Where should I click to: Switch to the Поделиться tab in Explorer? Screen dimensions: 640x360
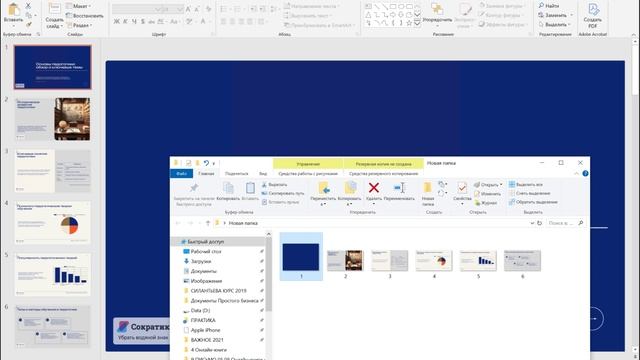pos(236,173)
